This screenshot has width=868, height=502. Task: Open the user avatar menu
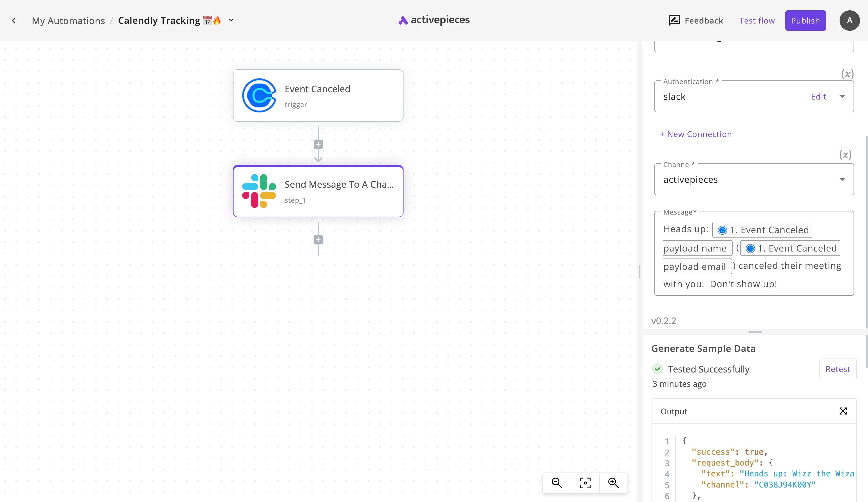tap(849, 20)
